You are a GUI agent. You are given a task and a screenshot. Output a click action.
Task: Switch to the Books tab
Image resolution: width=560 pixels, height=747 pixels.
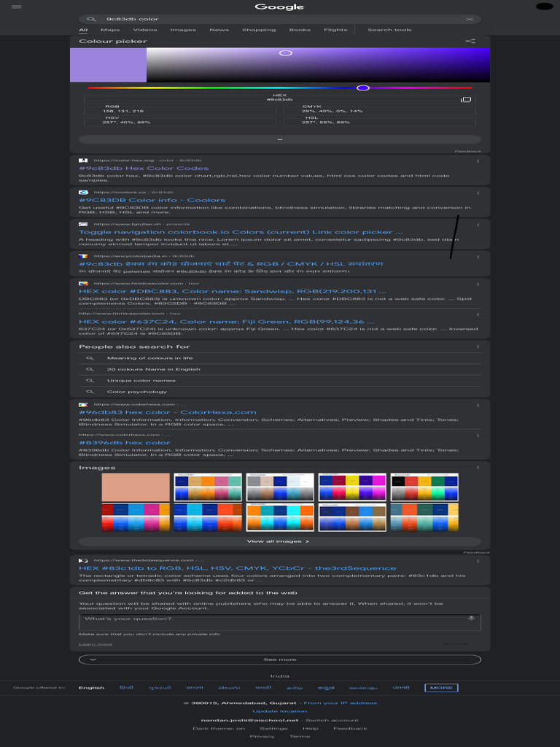[300, 30]
